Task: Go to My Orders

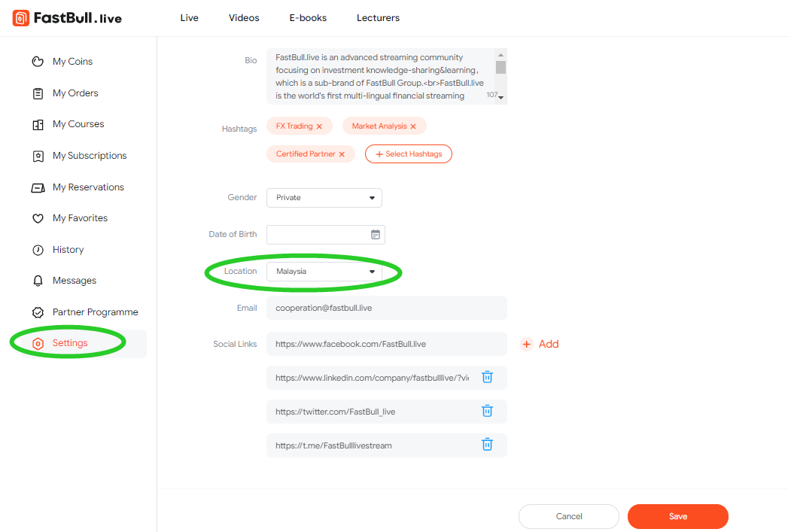Action: 75,93
